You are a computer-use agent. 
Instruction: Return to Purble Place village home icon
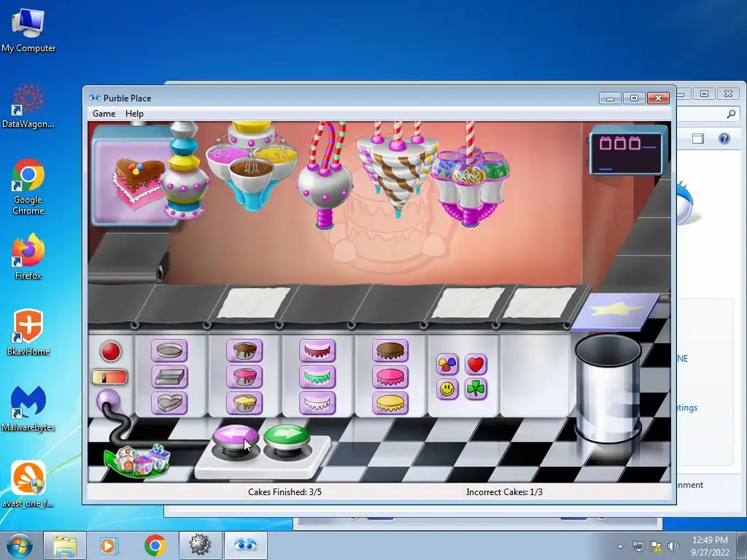pyautogui.click(x=138, y=461)
